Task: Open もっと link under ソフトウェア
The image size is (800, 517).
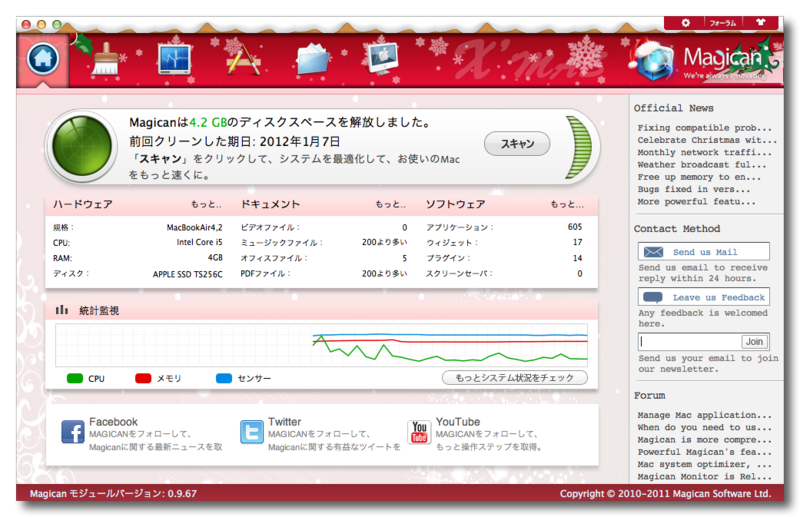Action: (x=567, y=205)
